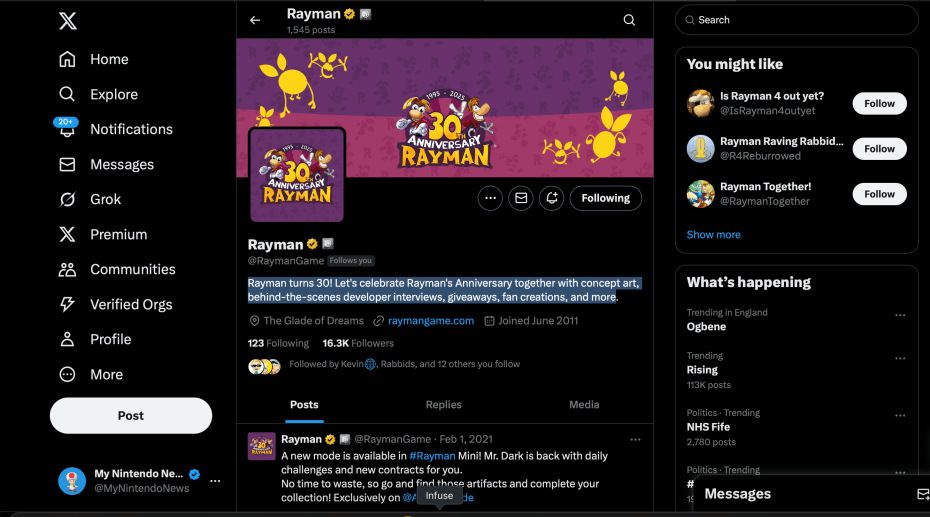
Task: Click Show more under You might like
Action: tap(714, 235)
